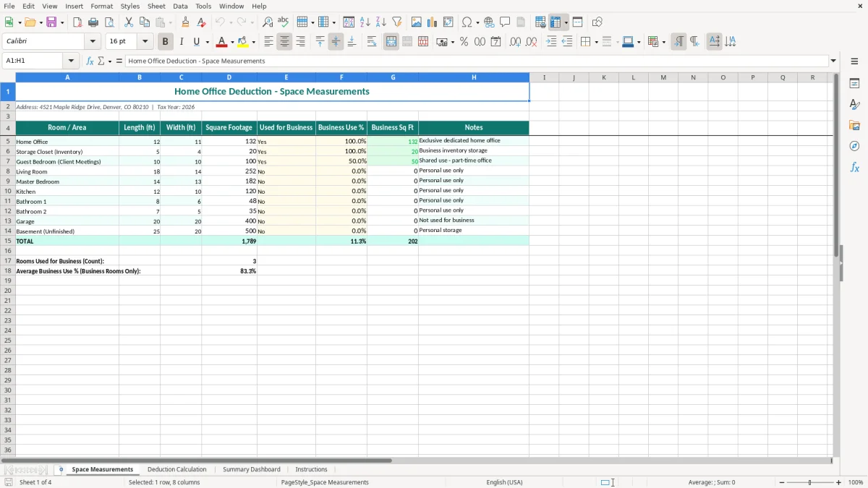Image resolution: width=868 pixels, height=488 pixels.
Task: Select the column H header
Action: click(x=474, y=77)
